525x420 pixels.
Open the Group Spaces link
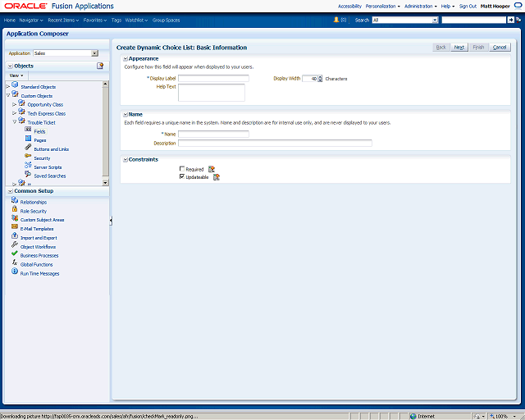click(x=166, y=20)
